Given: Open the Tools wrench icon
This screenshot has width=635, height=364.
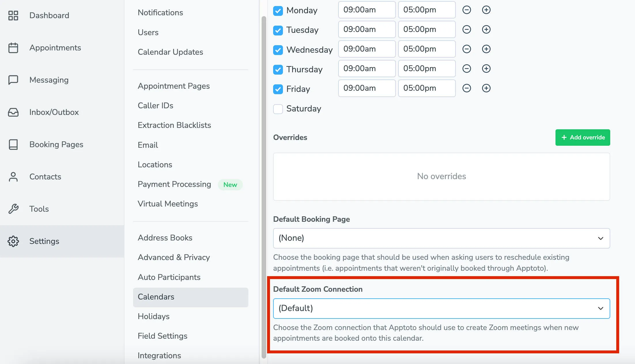Looking at the screenshot, I should (13, 209).
